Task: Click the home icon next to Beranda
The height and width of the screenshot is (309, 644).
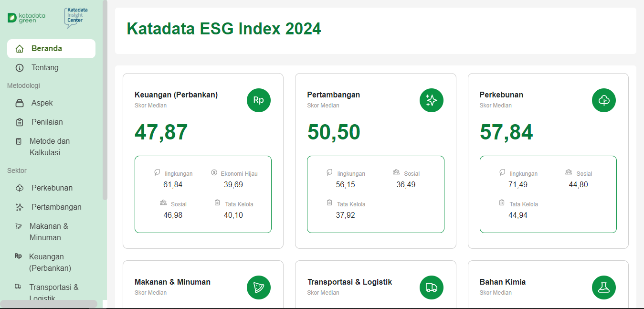Action: 19,48
